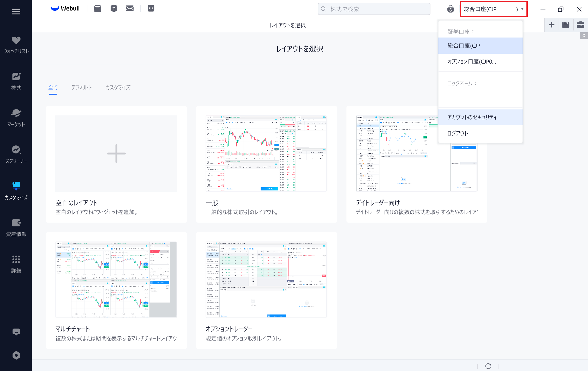Open the hamburger menu in sidebar
Viewport: 588px width, 371px height.
click(16, 11)
